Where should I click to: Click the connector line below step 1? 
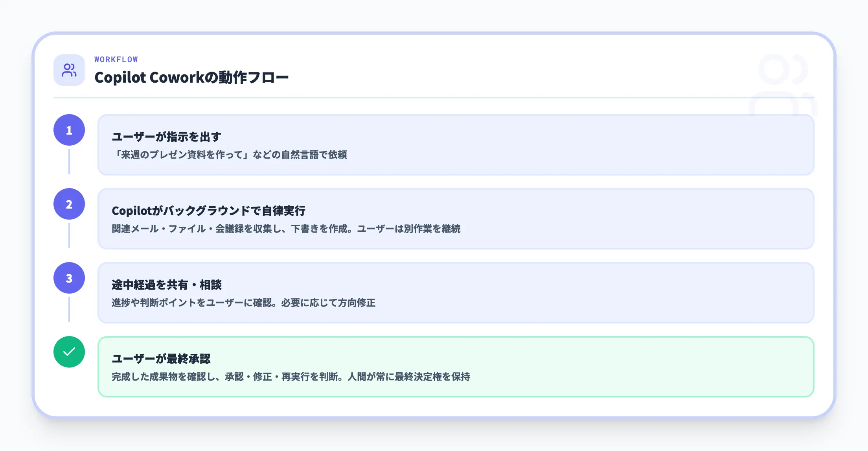[69, 161]
